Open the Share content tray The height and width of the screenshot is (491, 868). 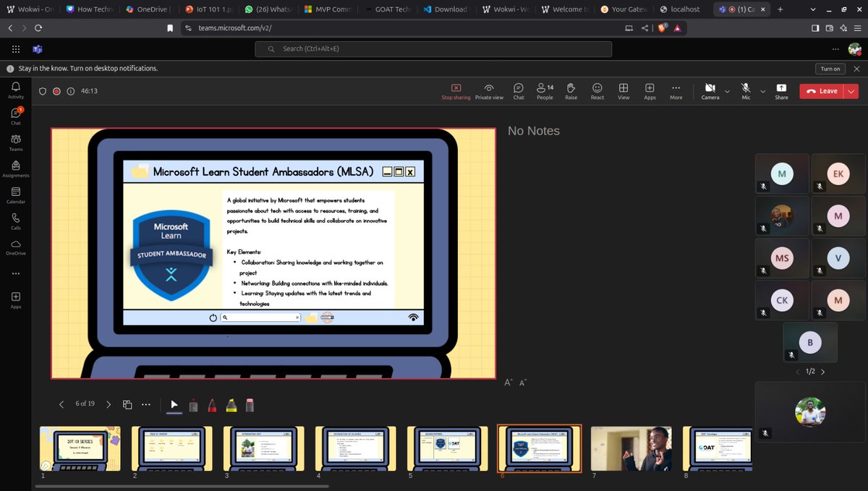781,91
